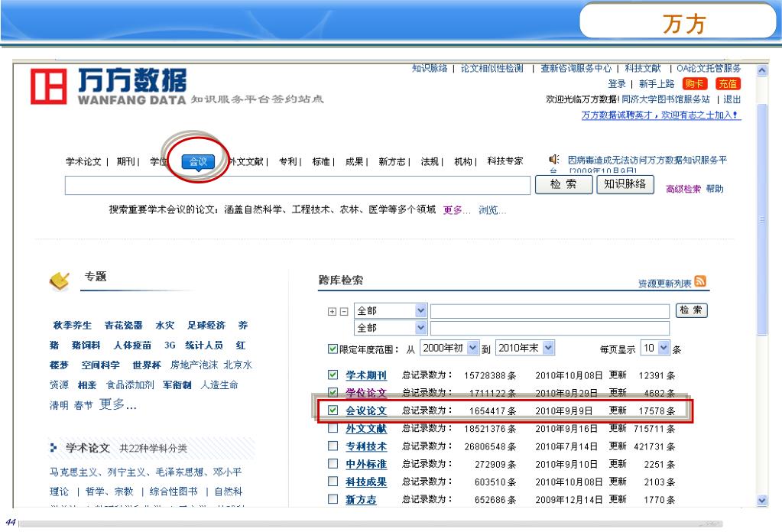782x532 pixels.
Task: Open the 食品添加剂 topic link
Action: [x=130, y=385]
